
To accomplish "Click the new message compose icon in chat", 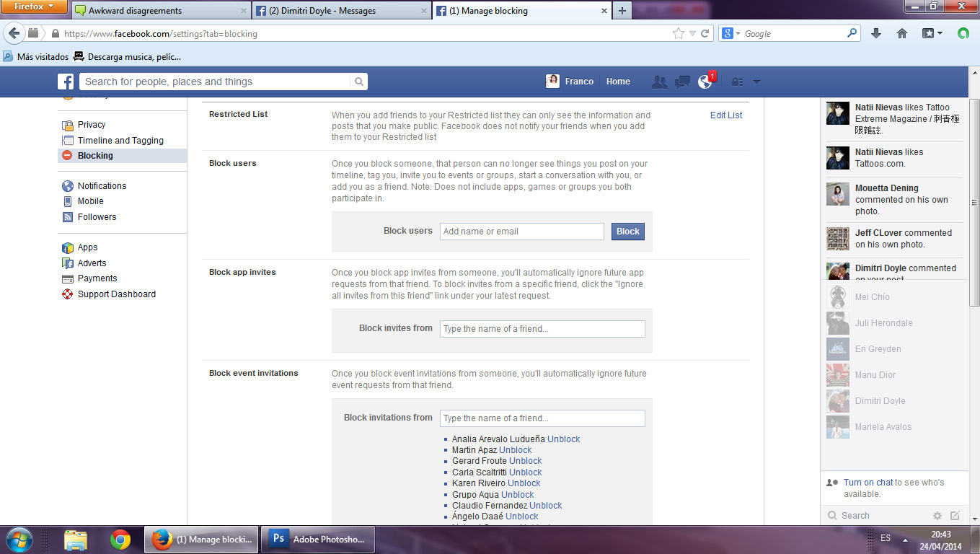I will pos(955,516).
